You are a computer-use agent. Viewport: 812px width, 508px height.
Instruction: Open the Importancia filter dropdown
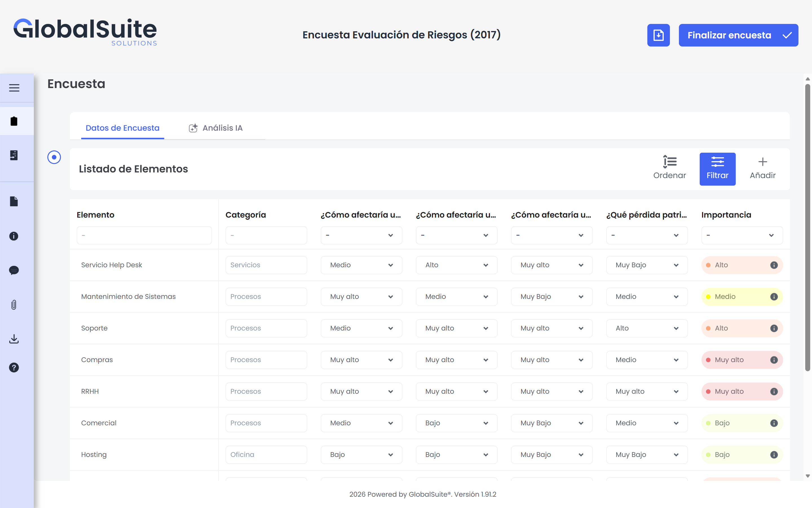click(x=742, y=235)
